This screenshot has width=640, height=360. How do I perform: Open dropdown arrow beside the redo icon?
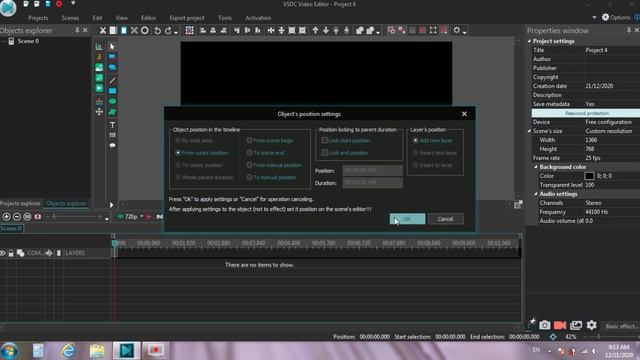pos(176,32)
